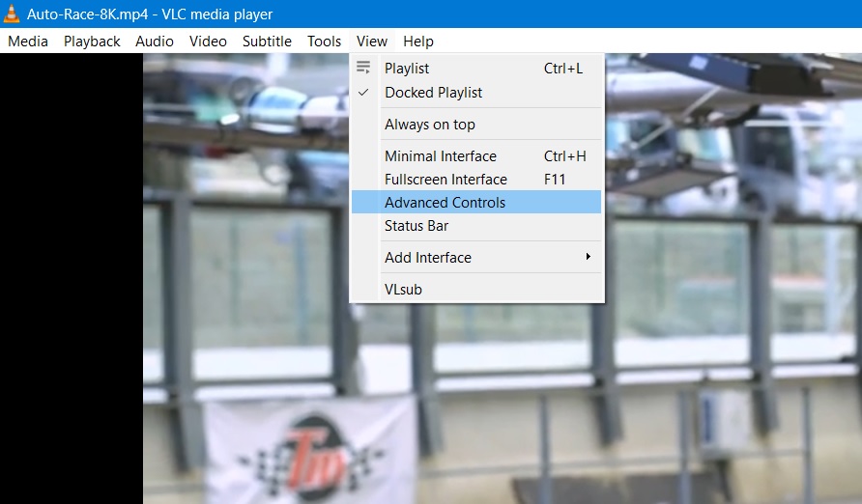This screenshot has width=862, height=504.
Task: Close the open View menu
Action: click(x=372, y=42)
